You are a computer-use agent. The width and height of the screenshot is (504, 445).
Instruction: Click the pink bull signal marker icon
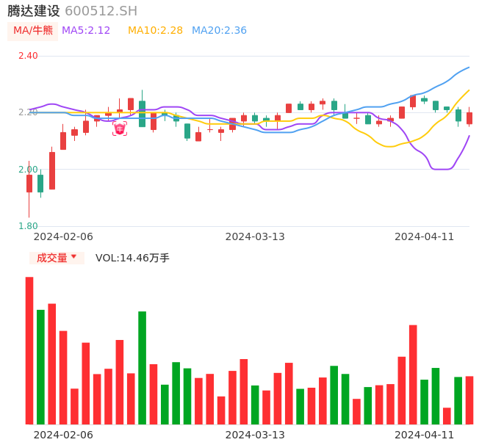(x=120, y=129)
